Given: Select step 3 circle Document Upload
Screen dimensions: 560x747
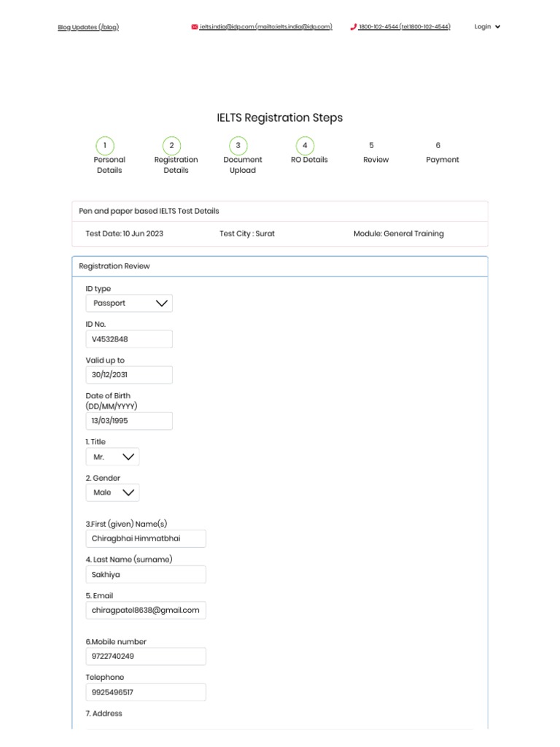Looking at the screenshot, I should pos(238,145).
